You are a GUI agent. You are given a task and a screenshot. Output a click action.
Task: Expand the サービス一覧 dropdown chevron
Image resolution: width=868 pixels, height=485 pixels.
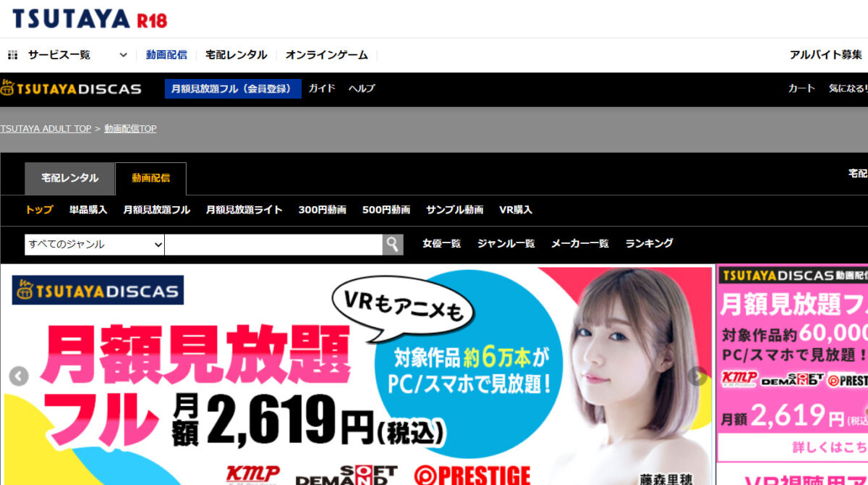pyautogui.click(x=123, y=55)
